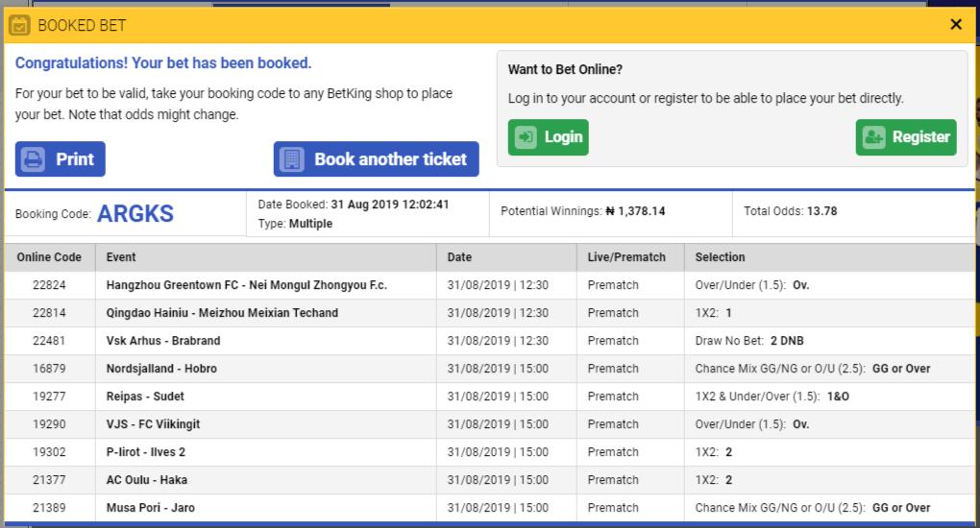Click the Qingdao Hainiu 1X2: 1 selection

pos(713,313)
